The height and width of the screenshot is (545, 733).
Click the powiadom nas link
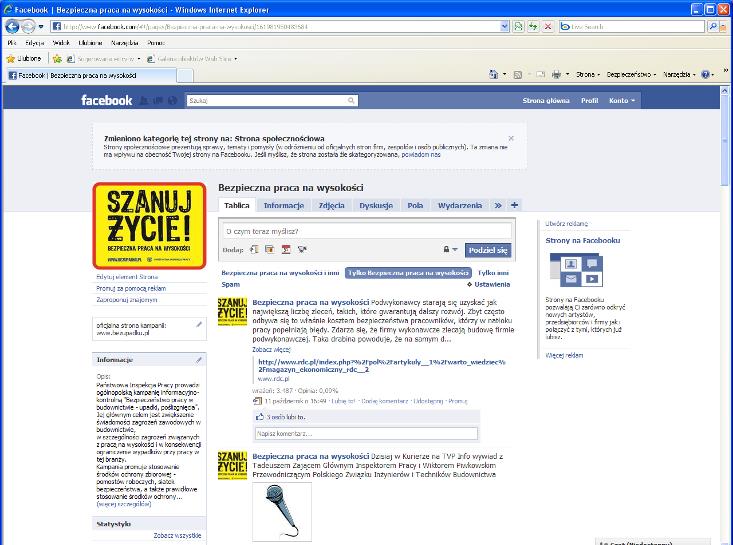coord(421,155)
